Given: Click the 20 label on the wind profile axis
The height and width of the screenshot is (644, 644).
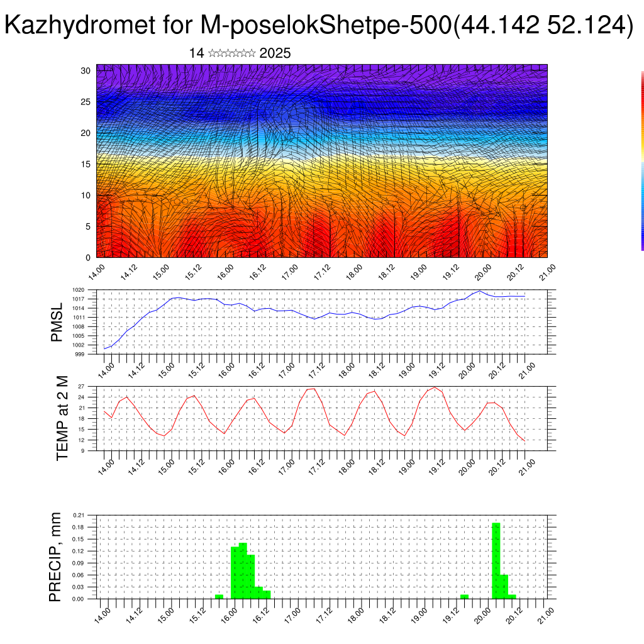Looking at the screenshot, I should (x=86, y=133).
